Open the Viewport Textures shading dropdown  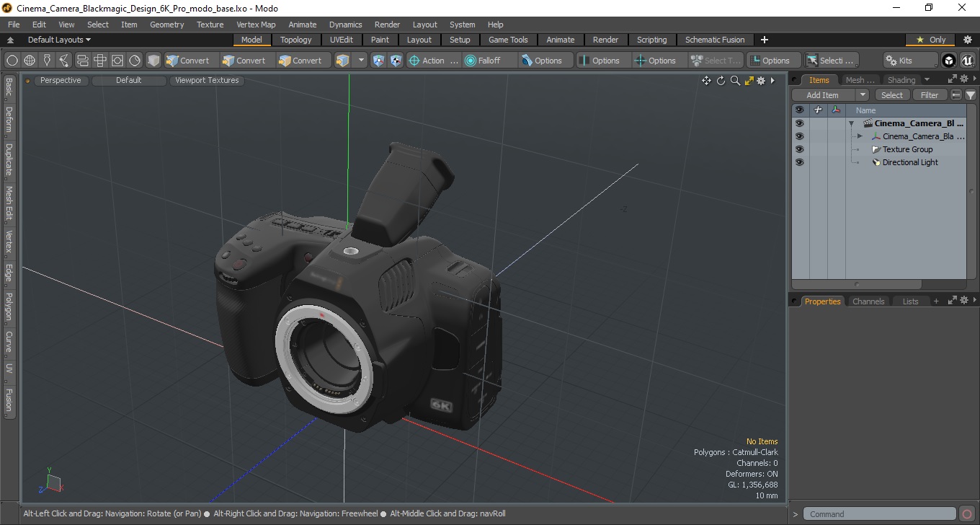207,81
